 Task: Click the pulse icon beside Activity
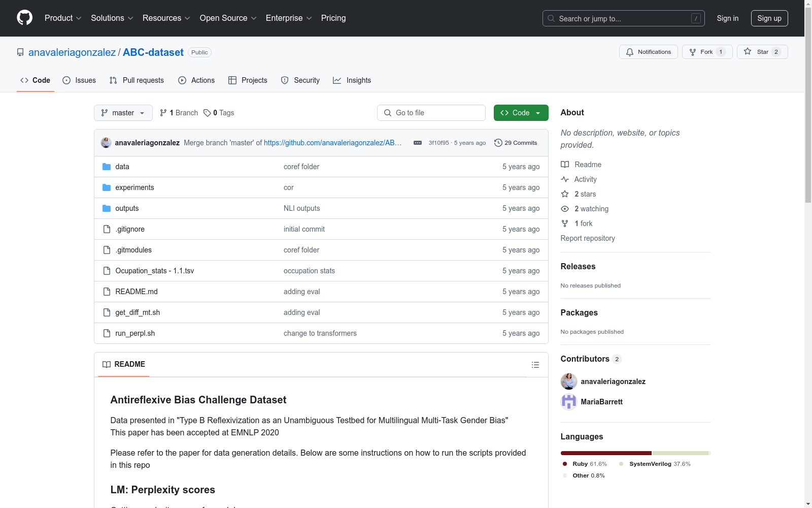(x=565, y=179)
